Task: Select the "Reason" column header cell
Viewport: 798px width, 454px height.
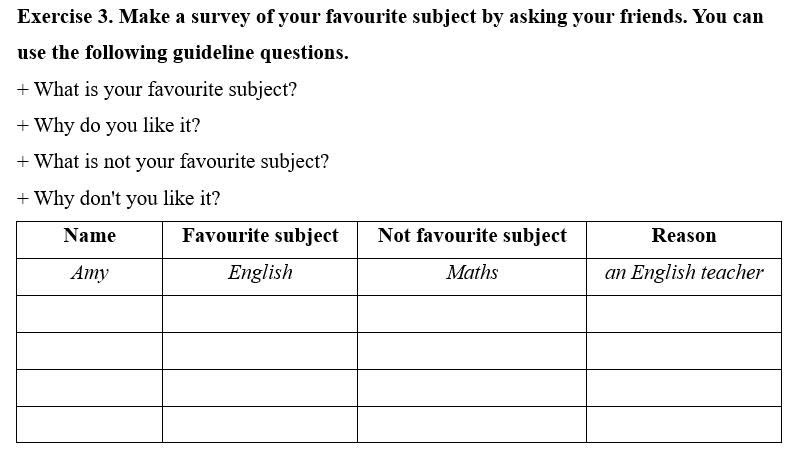Action: point(684,236)
